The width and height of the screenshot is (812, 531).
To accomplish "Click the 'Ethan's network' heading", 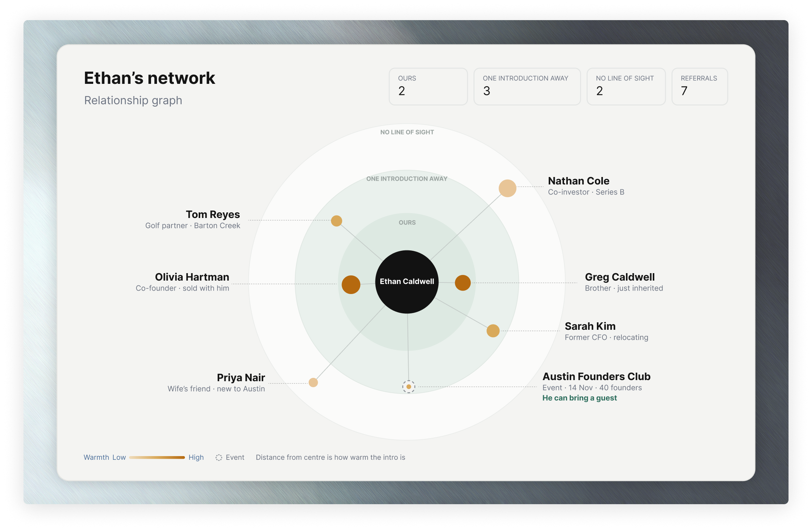I will [150, 78].
